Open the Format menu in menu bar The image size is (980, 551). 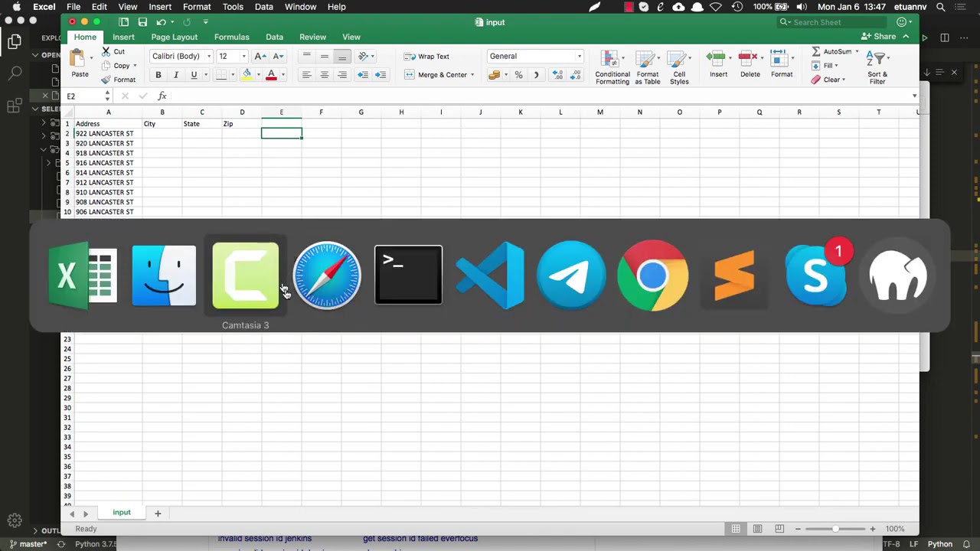[197, 7]
